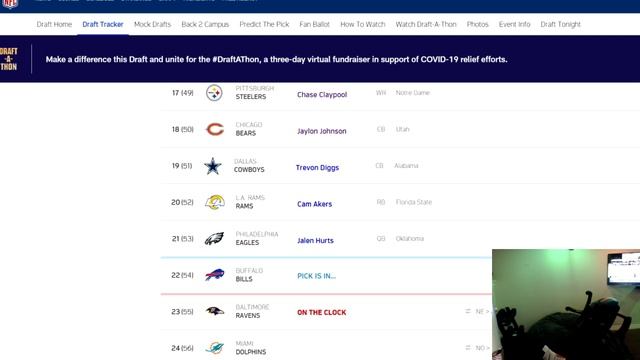Select the Draft Tracker tab

click(x=103, y=24)
